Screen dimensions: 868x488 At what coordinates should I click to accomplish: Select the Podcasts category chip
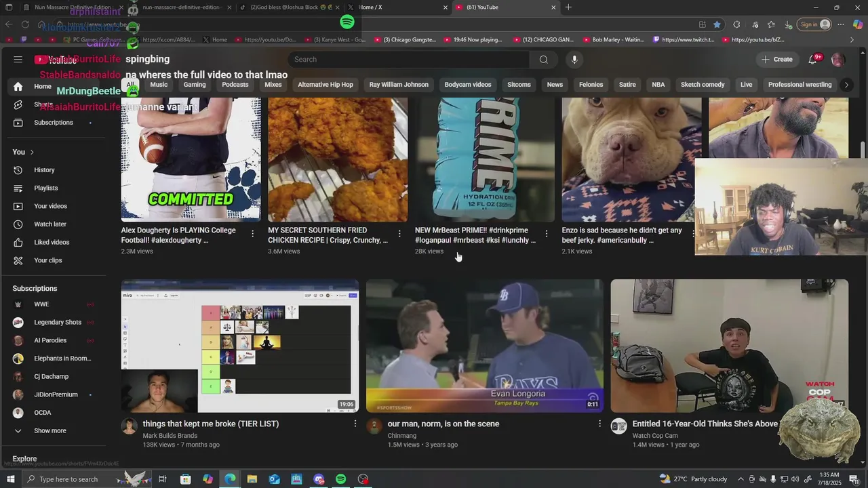click(235, 85)
